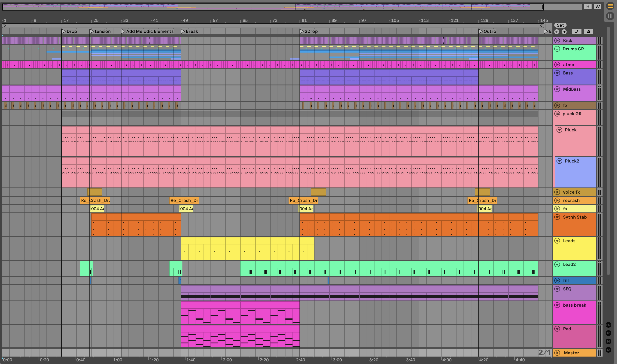Click the H optimize height button
617x364 pixels.
(x=588, y=7)
